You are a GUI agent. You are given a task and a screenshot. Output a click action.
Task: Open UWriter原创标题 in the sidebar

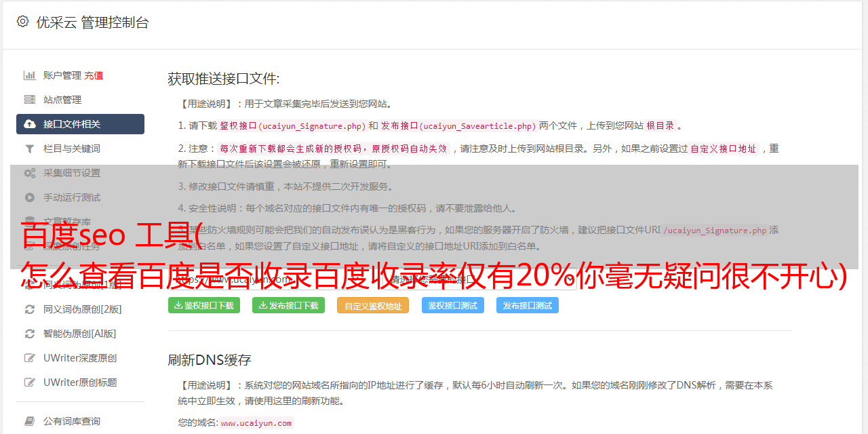click(80, 382)
